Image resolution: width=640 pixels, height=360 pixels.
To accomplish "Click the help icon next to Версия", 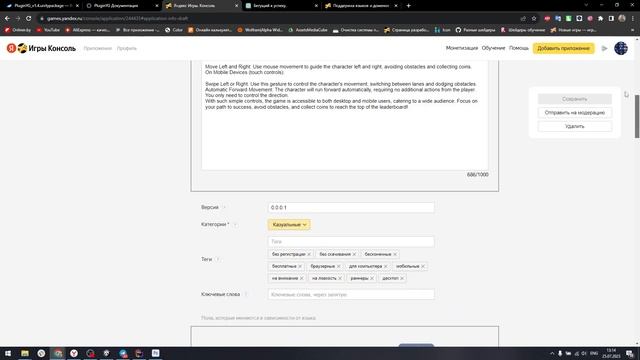I will (x=224, y=208).
